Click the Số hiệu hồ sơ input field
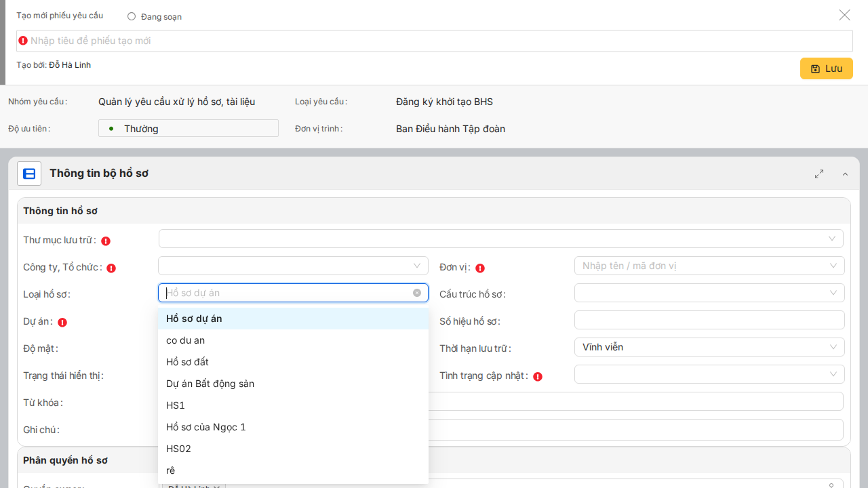The width and height of the screenshot is (868, 488). click(x=709, y=320)
